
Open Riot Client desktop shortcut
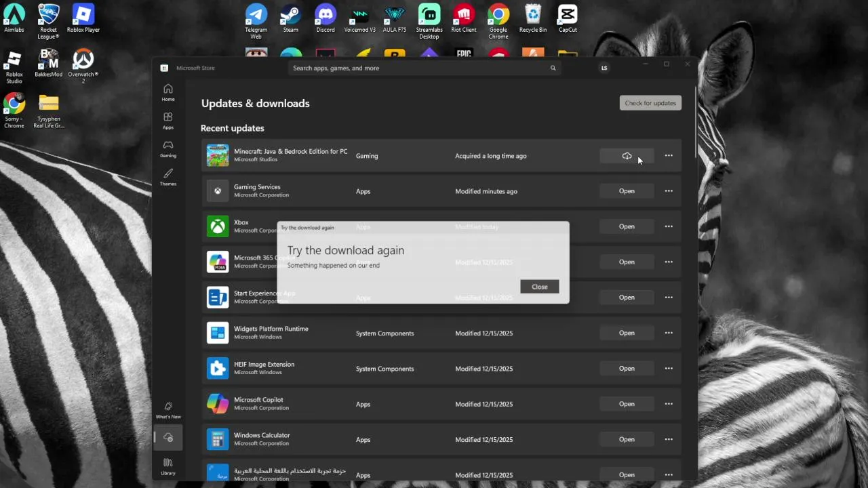pyautogui.click(x=464, y=18)
